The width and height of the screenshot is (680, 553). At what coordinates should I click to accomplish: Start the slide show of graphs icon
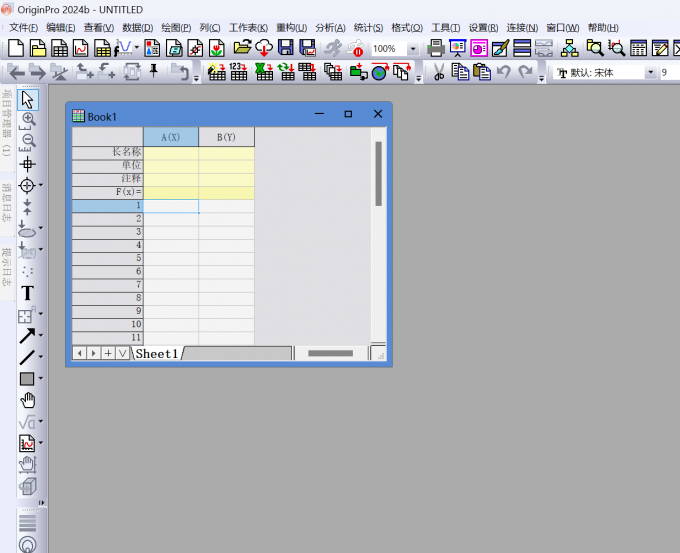coord(458,48)
